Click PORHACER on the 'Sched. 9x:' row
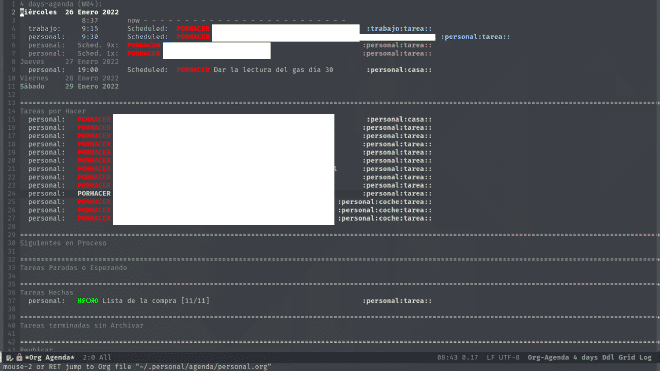 [x=144, y=45]
